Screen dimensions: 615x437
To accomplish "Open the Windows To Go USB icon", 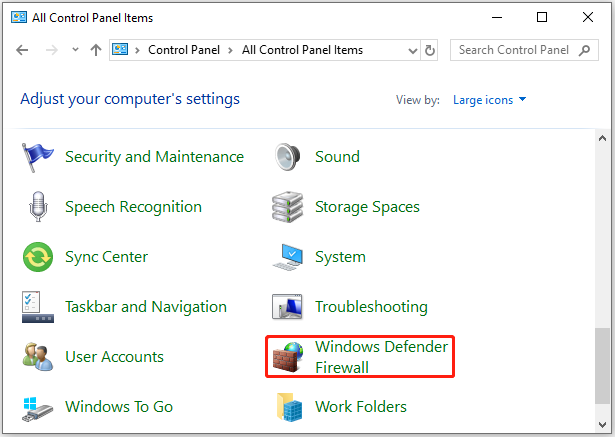I will click(x=37, y=409).
